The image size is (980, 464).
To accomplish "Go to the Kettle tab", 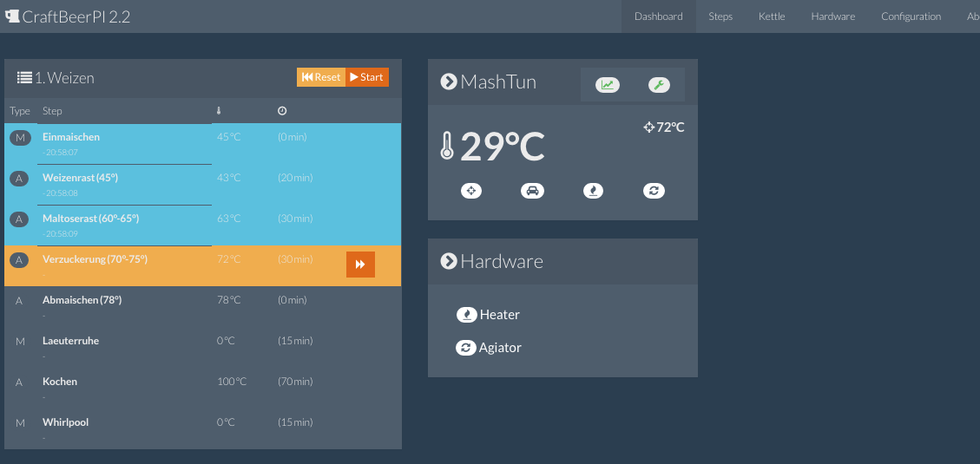I will pos(772,16).
